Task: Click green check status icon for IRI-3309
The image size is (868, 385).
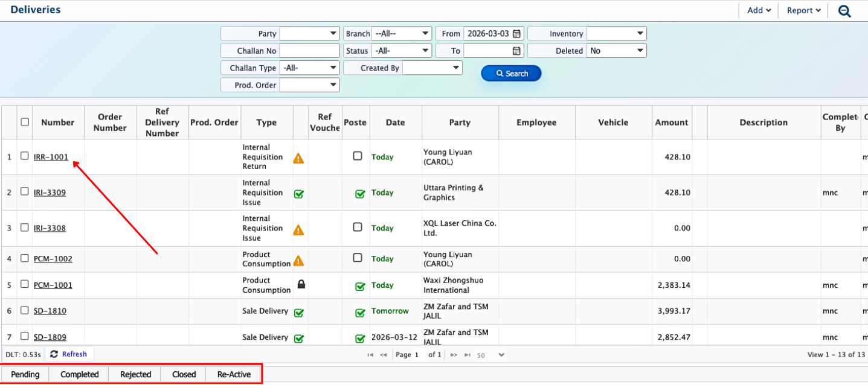Action: pos(298,194)
